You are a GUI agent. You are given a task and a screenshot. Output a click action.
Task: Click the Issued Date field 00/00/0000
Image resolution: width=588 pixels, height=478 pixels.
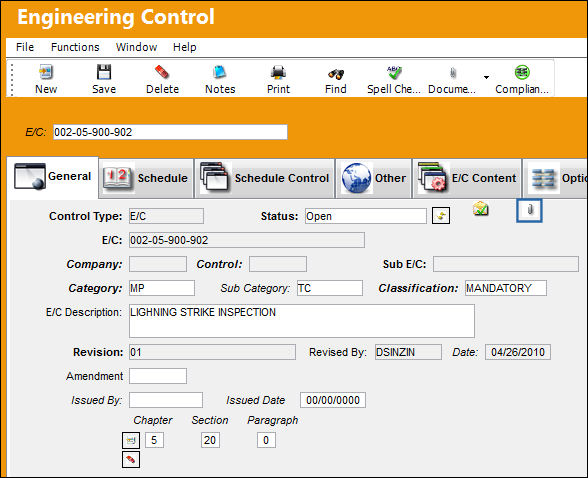[333, 400]
